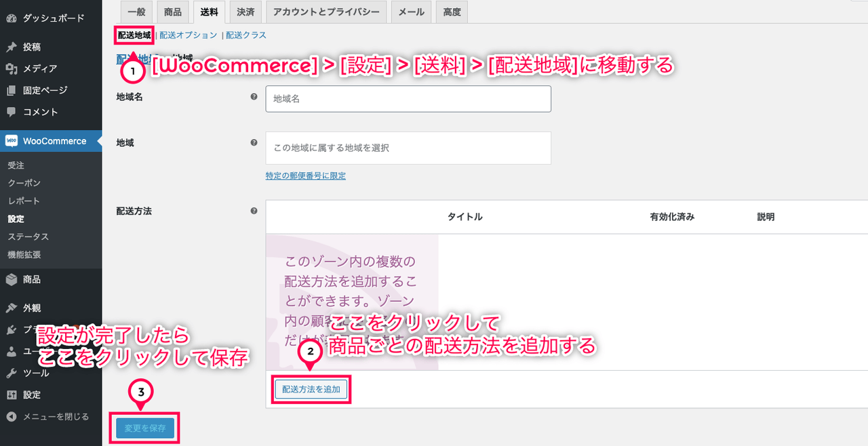Image resolution: width=868 pixels, height=446 pixels.
Task: Open 受注 under WooCommerce
Action: (x=16, y=165)
